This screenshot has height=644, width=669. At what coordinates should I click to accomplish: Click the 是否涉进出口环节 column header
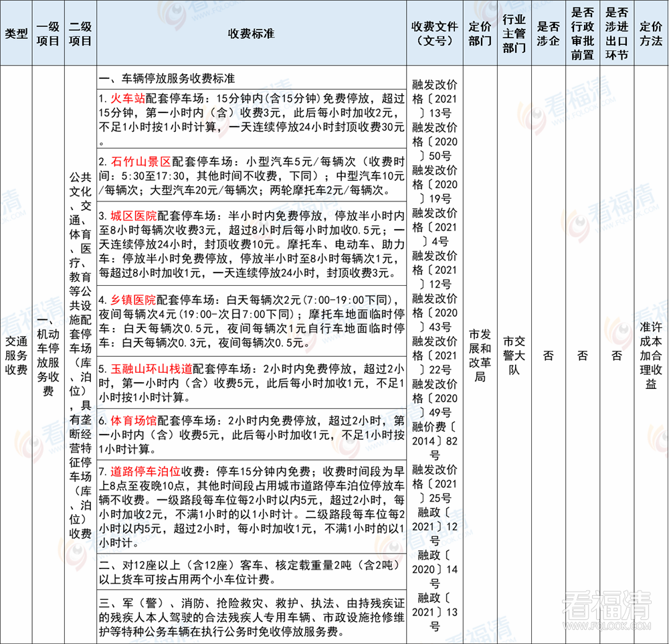(x=617, y=33)
